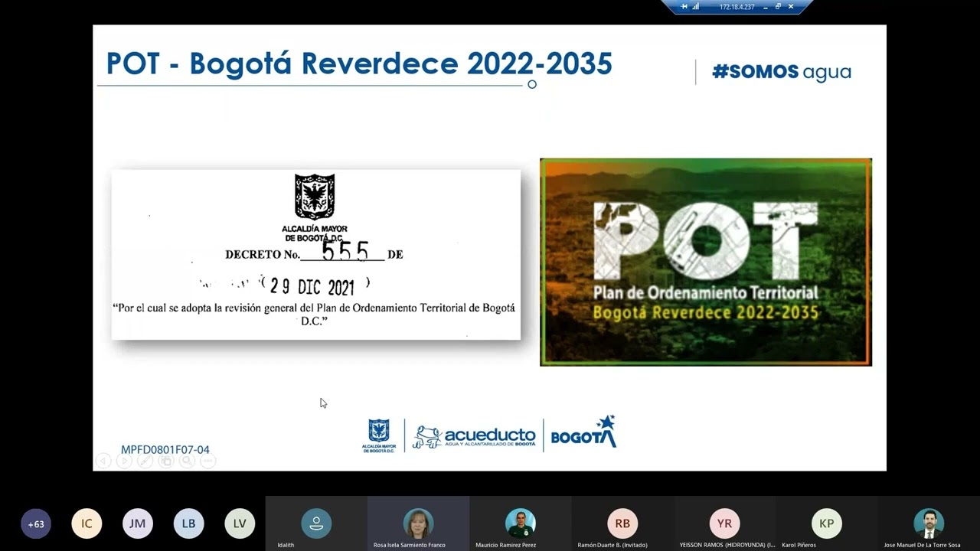Click the MPFD0801F07-04 code text
This screenshot has width=980, height=551.
pos(165,450)
